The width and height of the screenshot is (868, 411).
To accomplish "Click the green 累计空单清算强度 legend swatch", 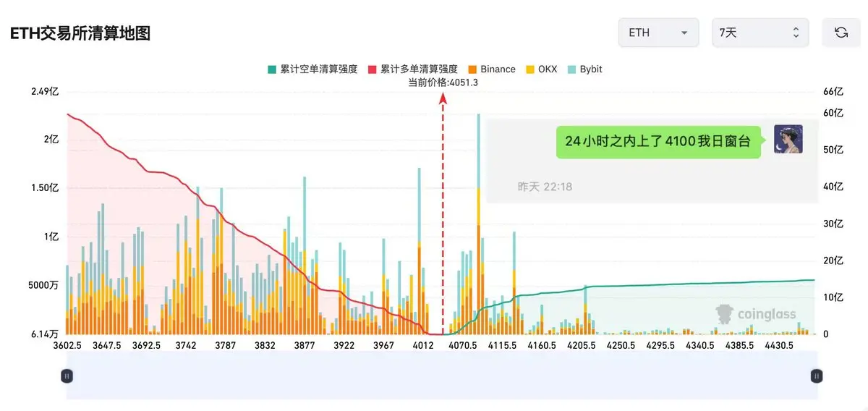I will click(271, 69).
